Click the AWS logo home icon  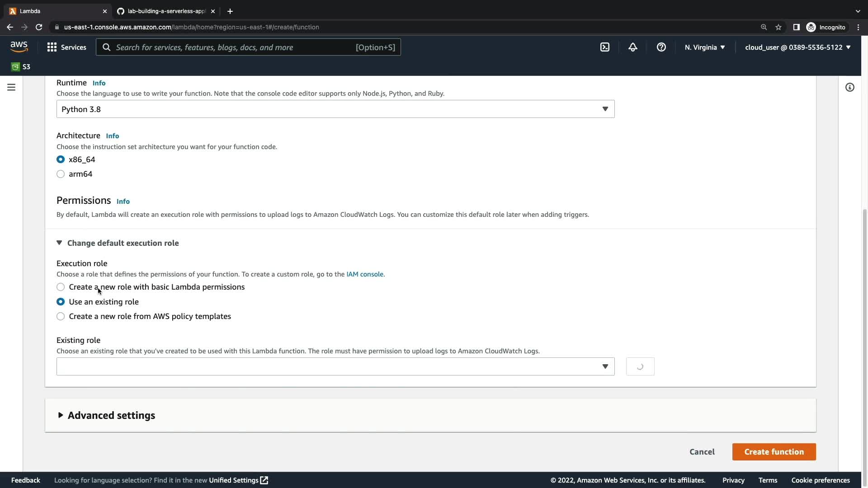coord(19,47)
